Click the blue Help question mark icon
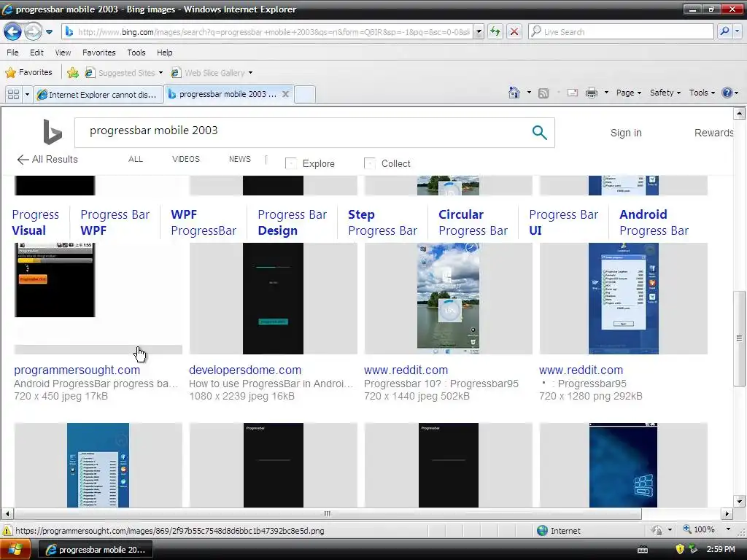Screen dimensions: 747x560 click(727, 93)
